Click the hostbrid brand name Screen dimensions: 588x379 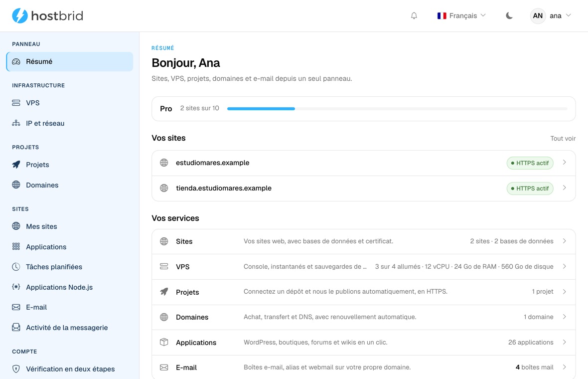(x=57, y=16)
